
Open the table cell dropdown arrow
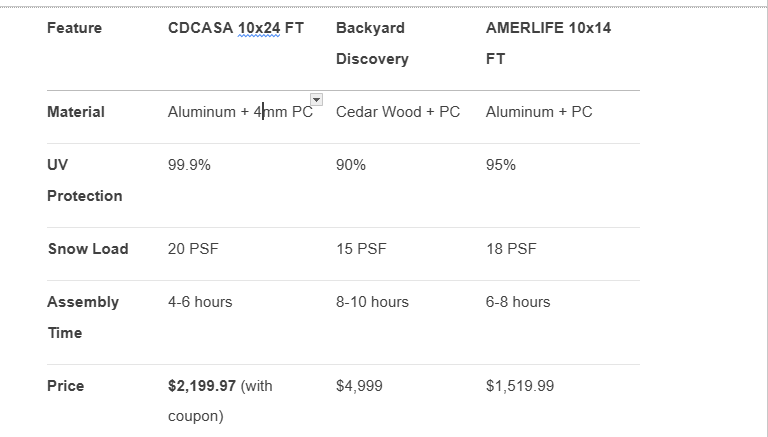tap(316, 99)
